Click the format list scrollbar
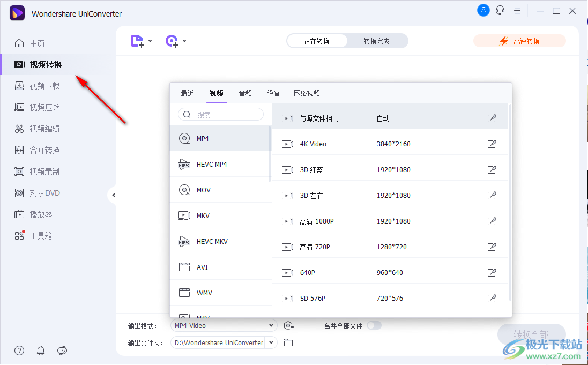 270,154
